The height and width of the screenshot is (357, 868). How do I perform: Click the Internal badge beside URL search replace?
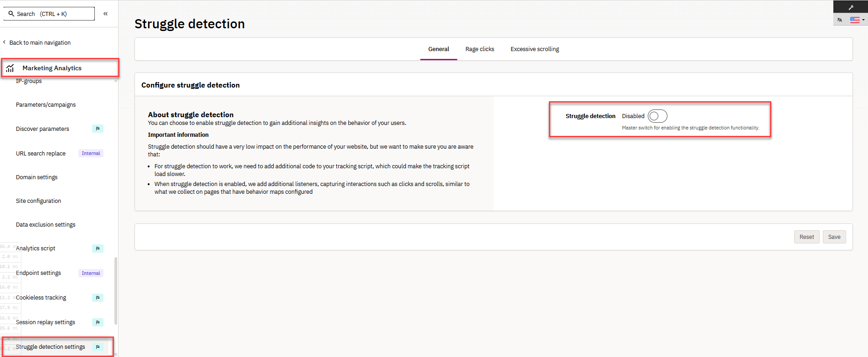click(x=91, y=153)
